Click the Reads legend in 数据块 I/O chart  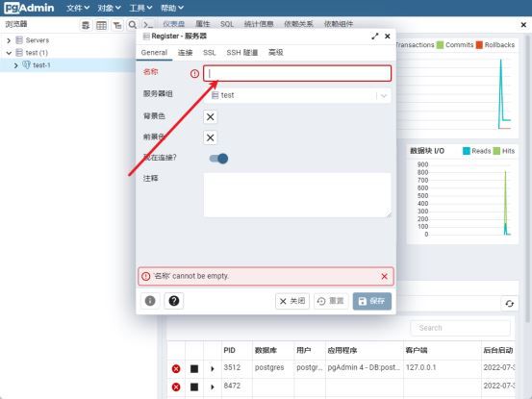(x=477, y=151)
